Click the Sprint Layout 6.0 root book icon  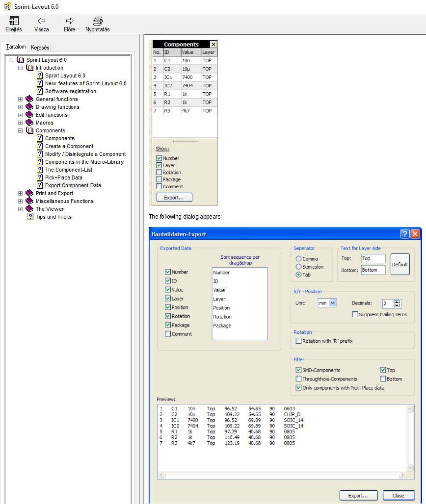tap(20, 60)
